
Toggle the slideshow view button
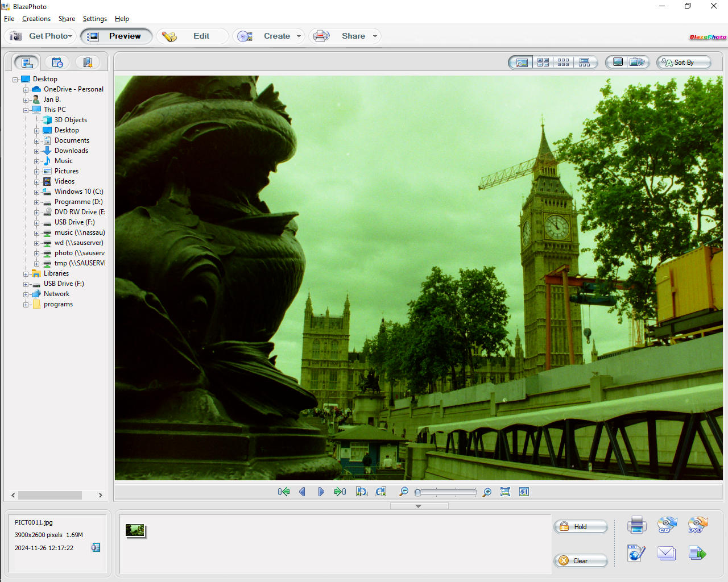[x=636, y=63]
